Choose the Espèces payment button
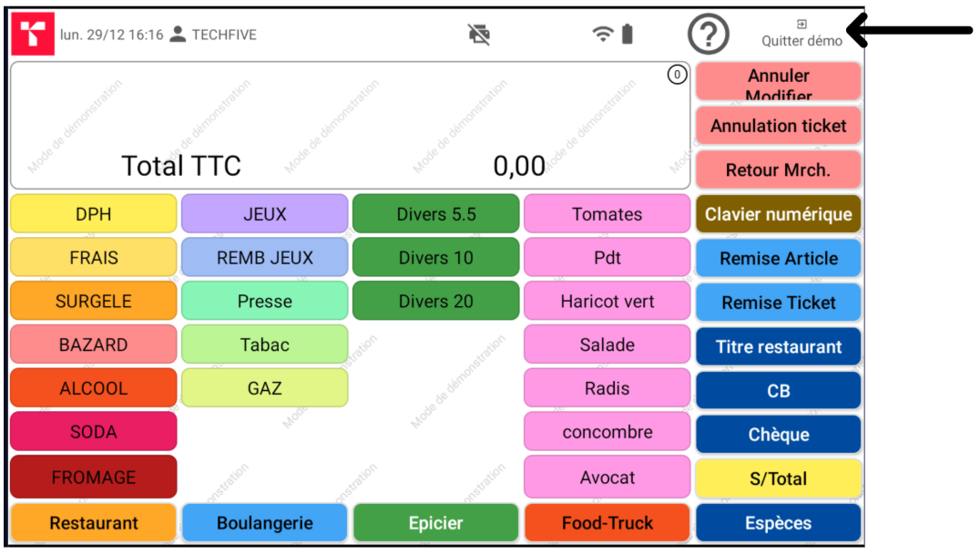The image size is (980, 555). (779, 523)
